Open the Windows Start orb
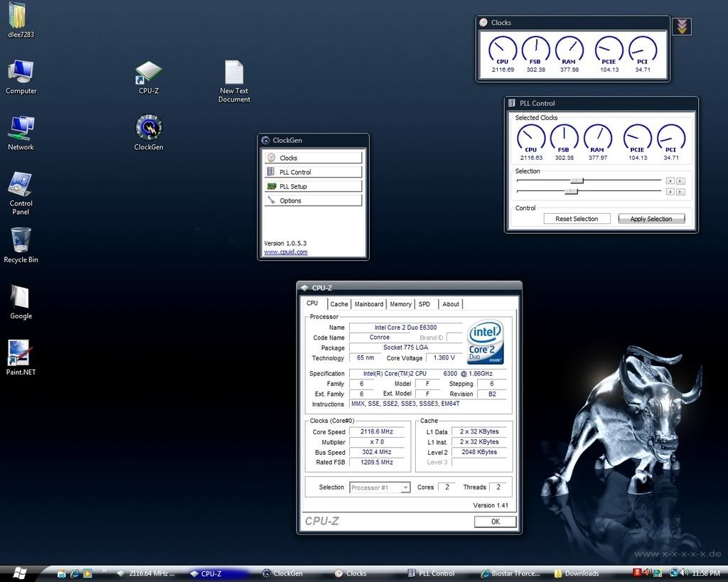The width and height of the screenshot is (728, 582). point(18,573)
